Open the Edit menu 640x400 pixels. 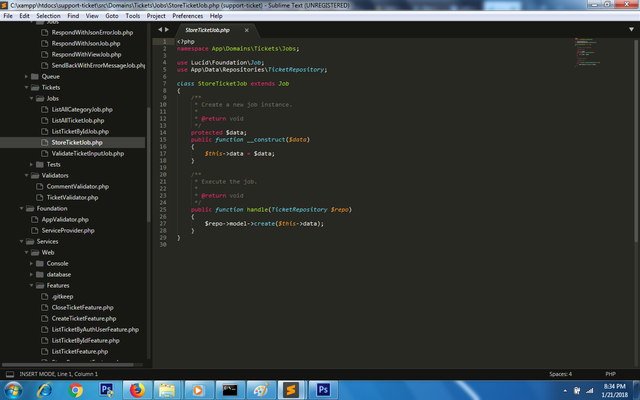coord(24,16)
